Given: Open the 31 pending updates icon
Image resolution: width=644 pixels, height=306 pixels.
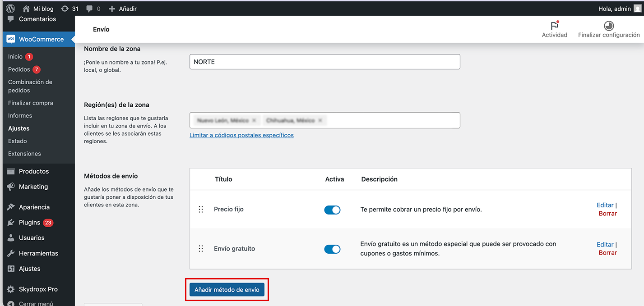Looking at the screenshot, I should [x=69, y=9].
